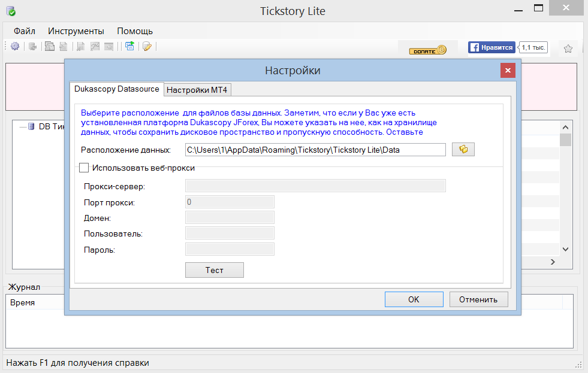Open database edit pencil toolbar icon
Image resolution: width=588 pixels, height=373 pixels.
pyautogui.click(x=147, y=47)
